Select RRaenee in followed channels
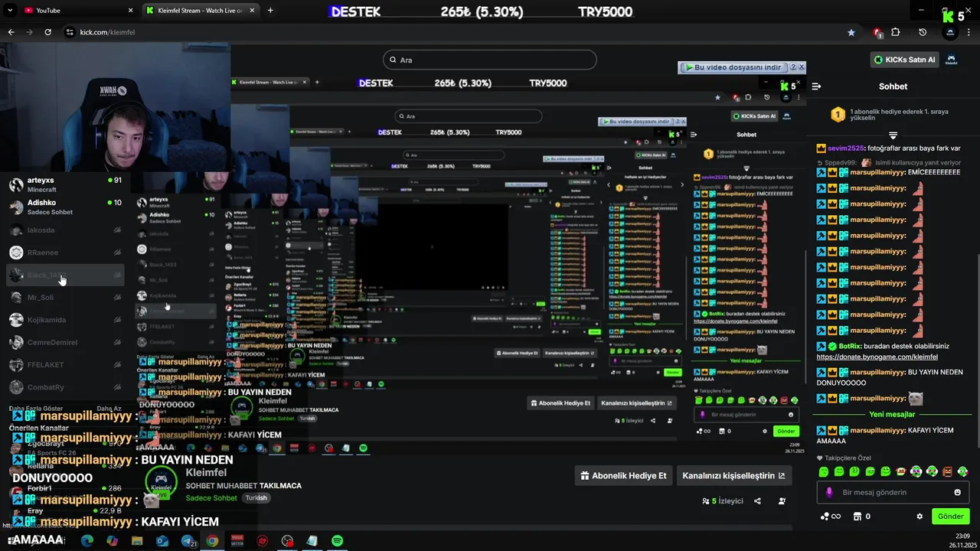The height and width of the screenshot is (551, 980). tap(65, 252)
